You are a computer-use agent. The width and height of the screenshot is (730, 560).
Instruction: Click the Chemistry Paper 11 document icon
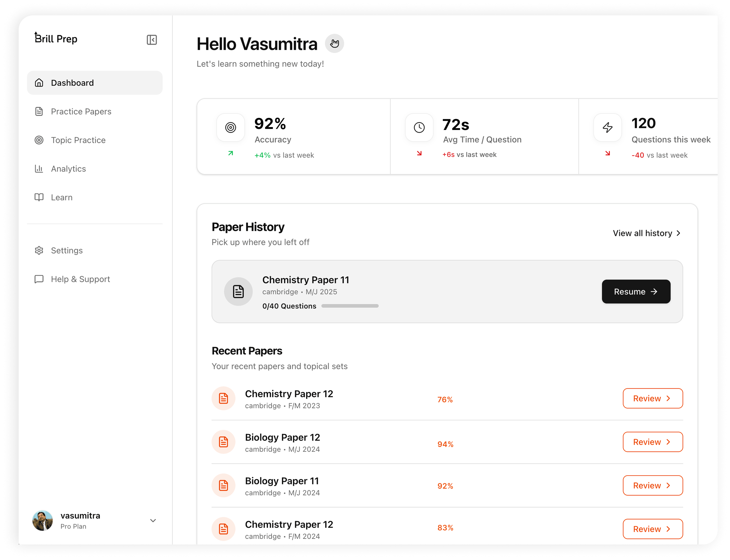[x=238, y=291]
